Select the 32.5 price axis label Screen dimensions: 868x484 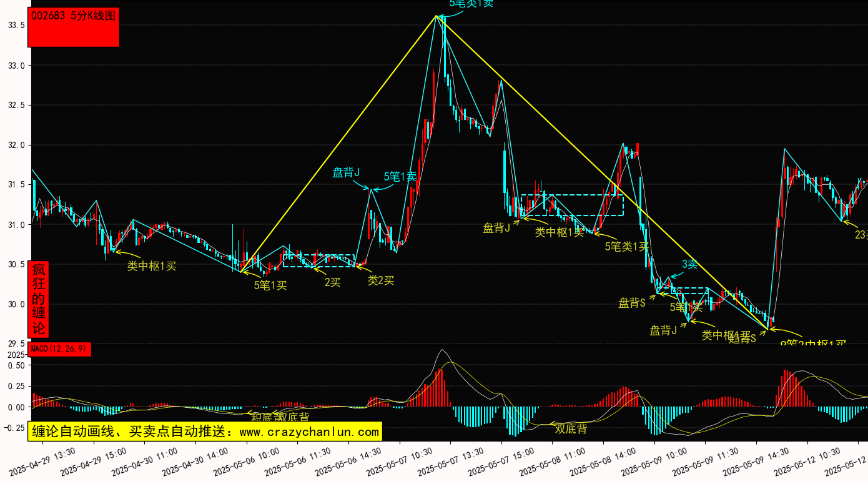tap(16, 106)
